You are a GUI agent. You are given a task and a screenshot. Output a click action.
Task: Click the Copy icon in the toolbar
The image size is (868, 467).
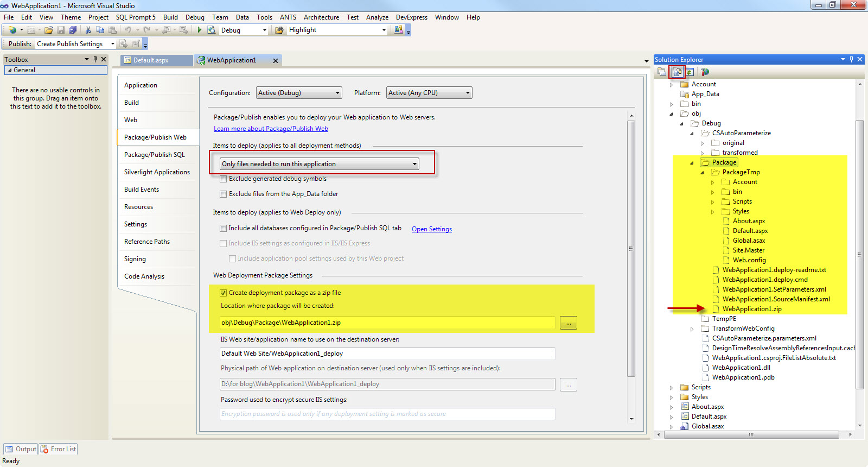tap(100, 30)
